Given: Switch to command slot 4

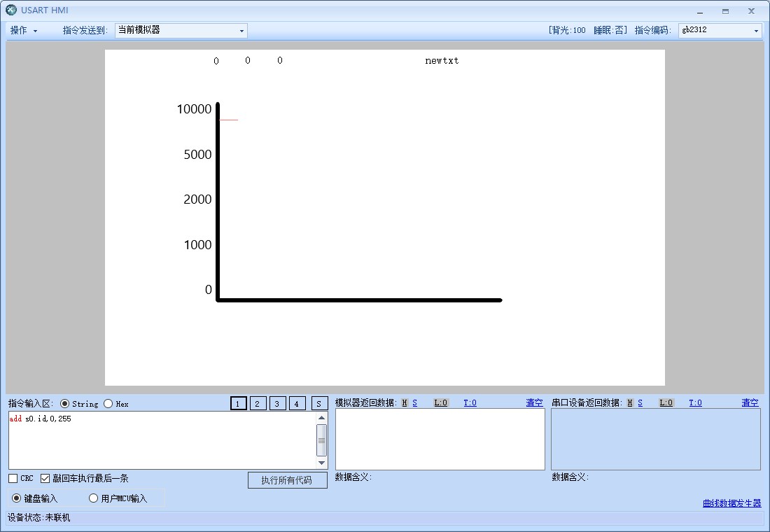Looking at the screenshot, I should tap(297, 403).
